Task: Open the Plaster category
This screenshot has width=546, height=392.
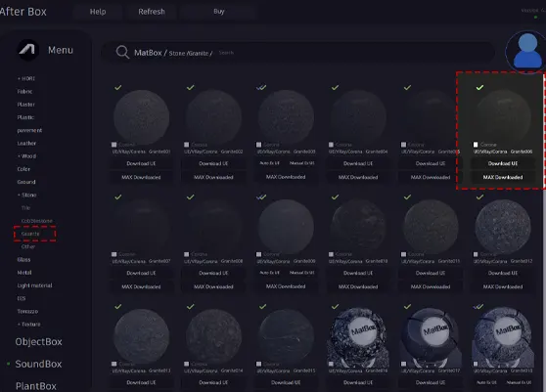Action: tap(26, 105)
